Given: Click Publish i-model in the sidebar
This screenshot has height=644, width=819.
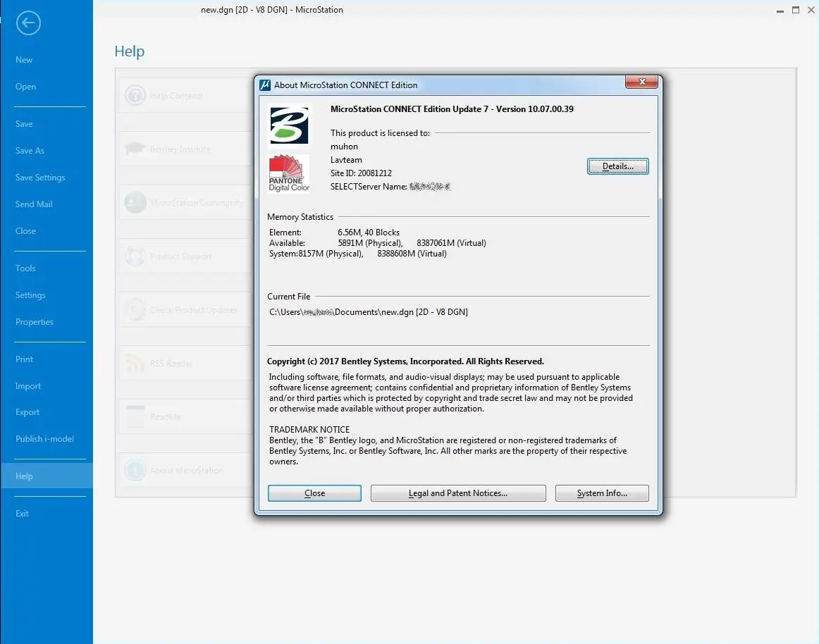Looking at the screenshot, I should 44,439.
